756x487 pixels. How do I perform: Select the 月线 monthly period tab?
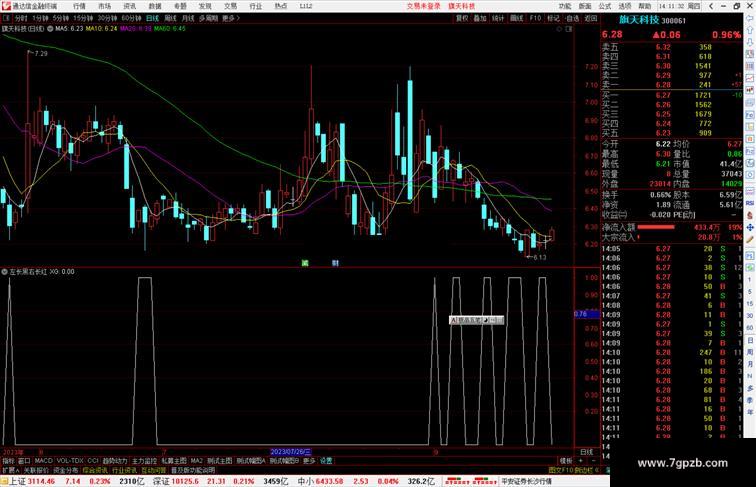pos(188,18)
